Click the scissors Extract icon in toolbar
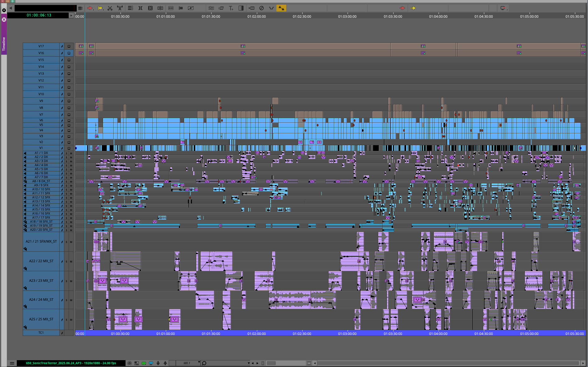Image resolution: width=588 pixels, height=367 pixels. pos(110,8)
